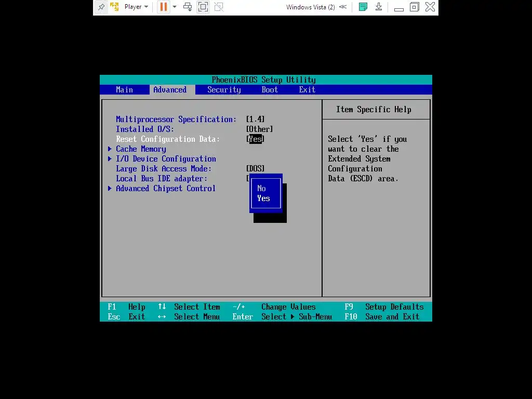Click Multiprocessor Specification label
The width and height of the screenshot is (532, 399).
point(176,119)
